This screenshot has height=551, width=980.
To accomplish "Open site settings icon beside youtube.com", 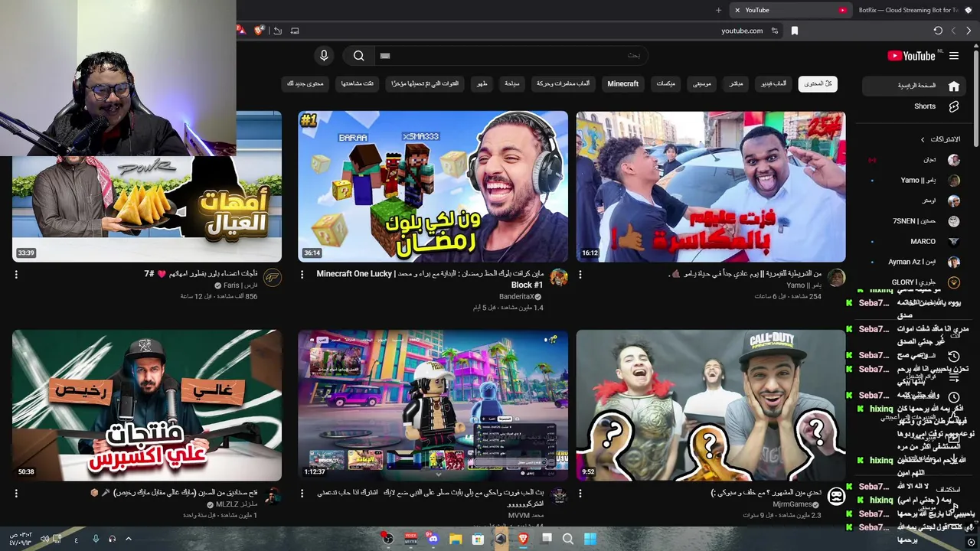I will point(775,31).
